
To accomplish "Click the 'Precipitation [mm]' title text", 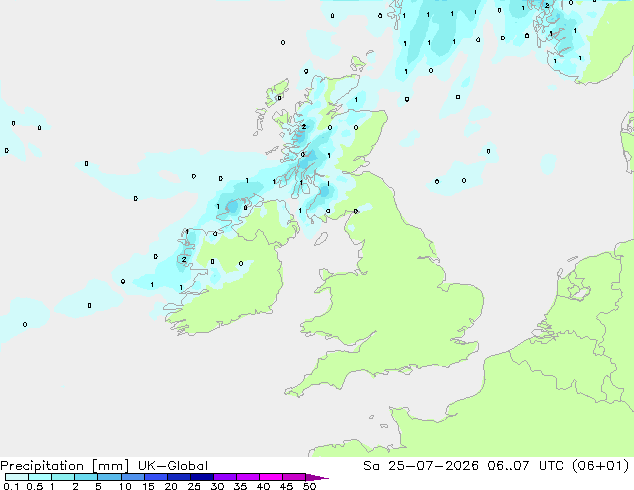I will tap(65, 466).
